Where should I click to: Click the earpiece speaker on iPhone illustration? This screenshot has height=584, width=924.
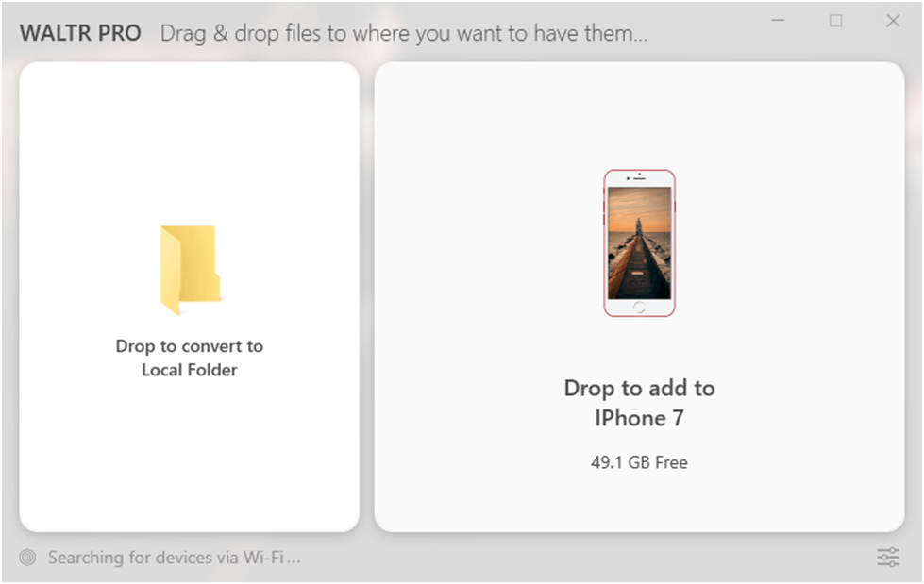pos(641,178)
